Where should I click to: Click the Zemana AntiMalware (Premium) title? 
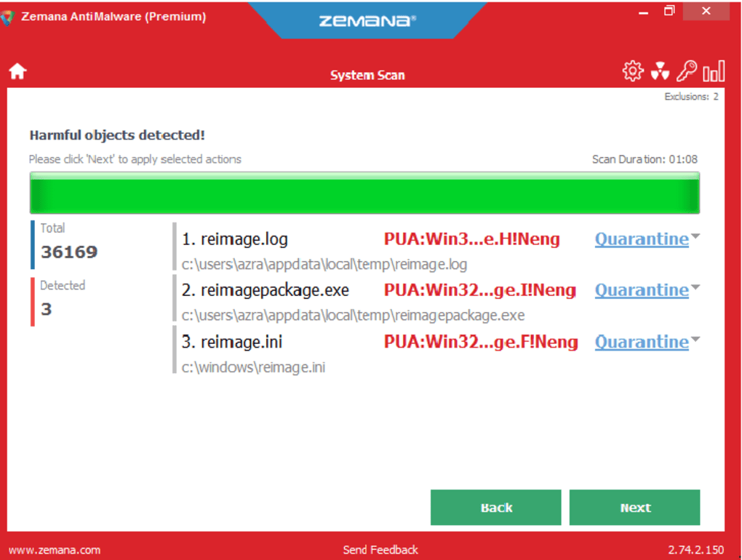113,17
